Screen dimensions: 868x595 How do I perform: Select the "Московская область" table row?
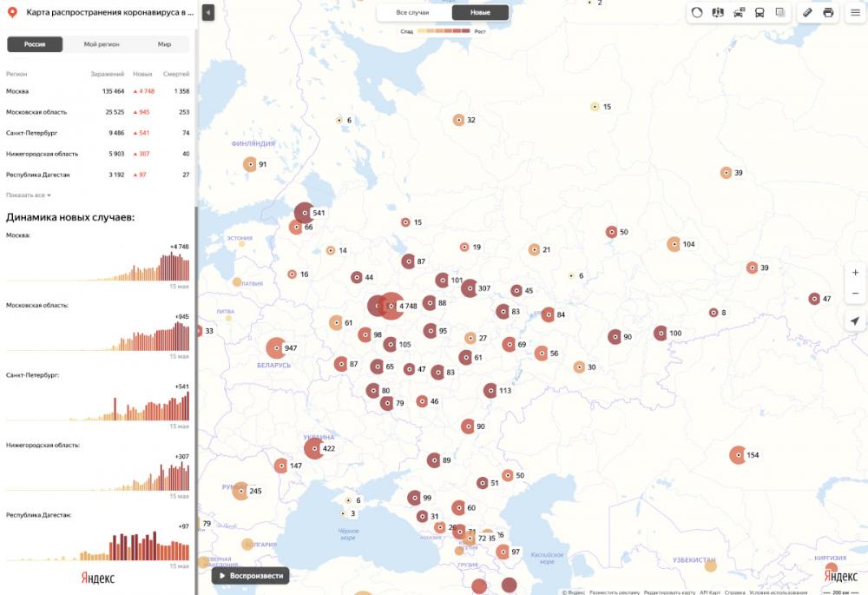click(97, 112)
